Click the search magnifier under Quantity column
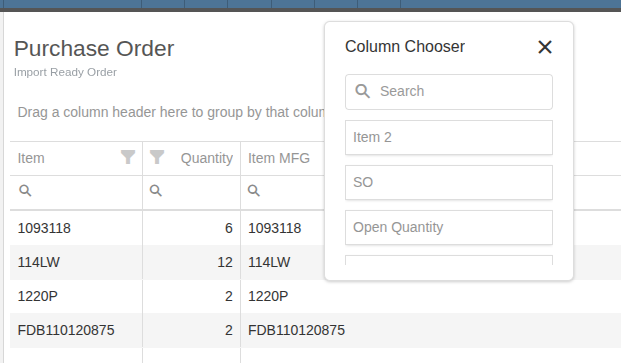The image size is (621, 363). pos(156,190)
